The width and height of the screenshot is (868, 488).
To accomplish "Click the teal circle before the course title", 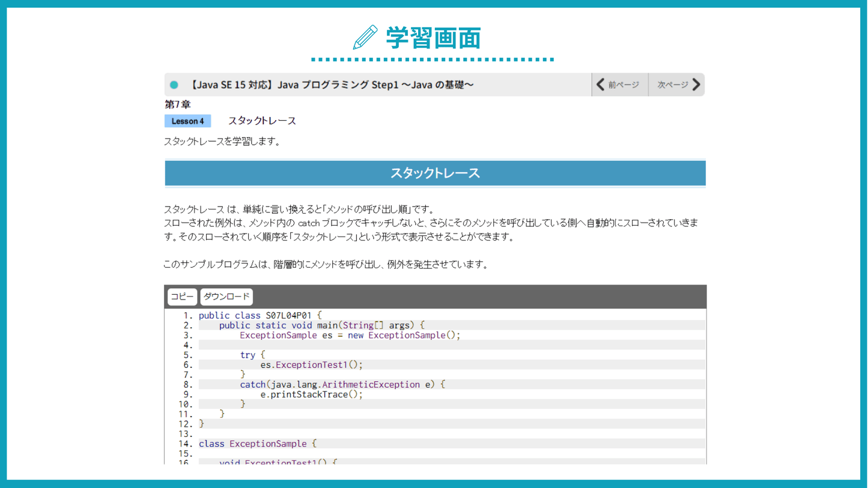I will click(x=174, y=85).
